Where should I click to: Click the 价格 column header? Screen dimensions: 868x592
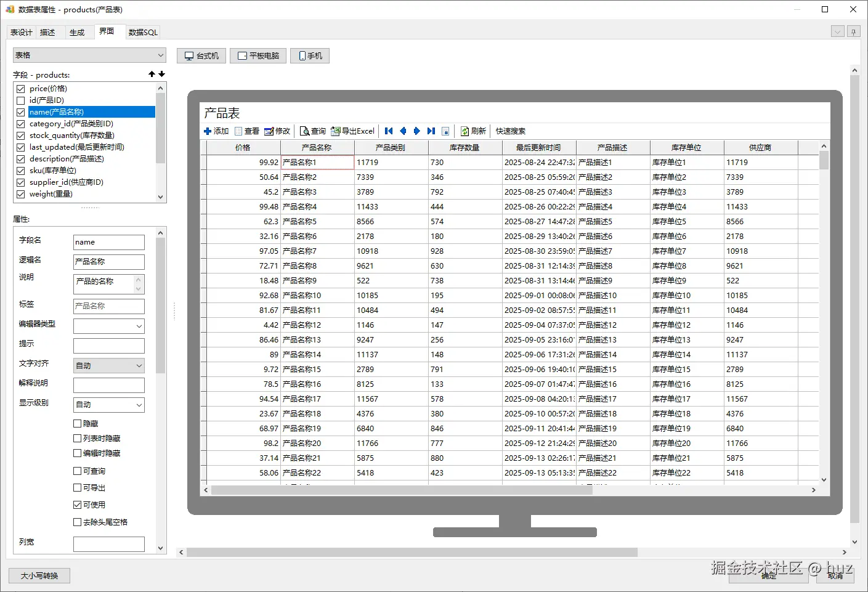(x=243, y=148)
